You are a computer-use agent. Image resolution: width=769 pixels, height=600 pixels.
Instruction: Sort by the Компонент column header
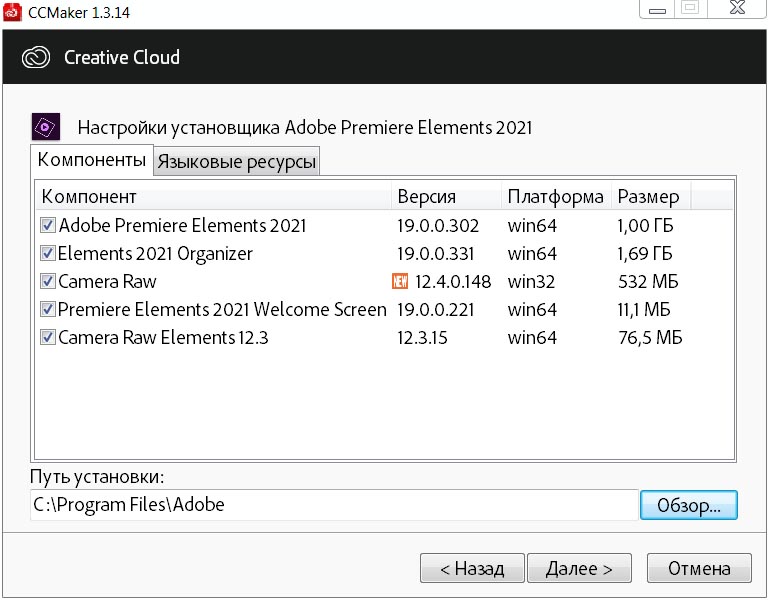click(x=213, y=197)
